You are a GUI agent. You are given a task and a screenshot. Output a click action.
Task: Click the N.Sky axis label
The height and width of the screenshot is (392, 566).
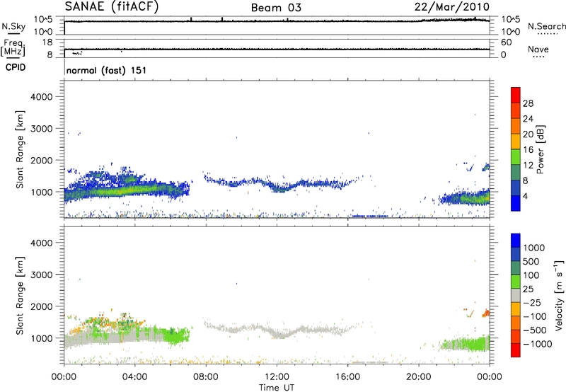pyautogui.click(x=13, y=26)
